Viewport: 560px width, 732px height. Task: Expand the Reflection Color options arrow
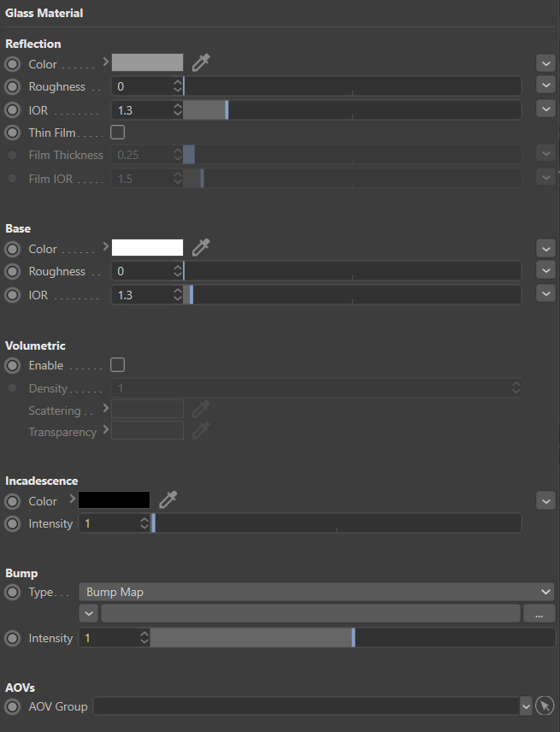click(x=106, y=62)
